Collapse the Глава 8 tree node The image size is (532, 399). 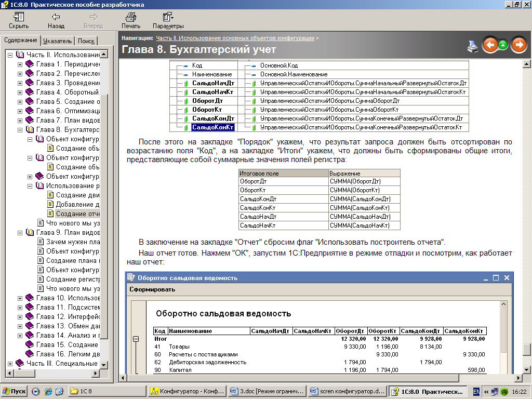[x=20, y=130]
